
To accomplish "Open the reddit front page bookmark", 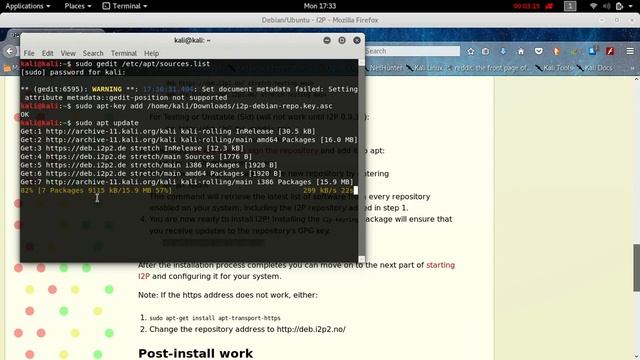I will (489, 68).
